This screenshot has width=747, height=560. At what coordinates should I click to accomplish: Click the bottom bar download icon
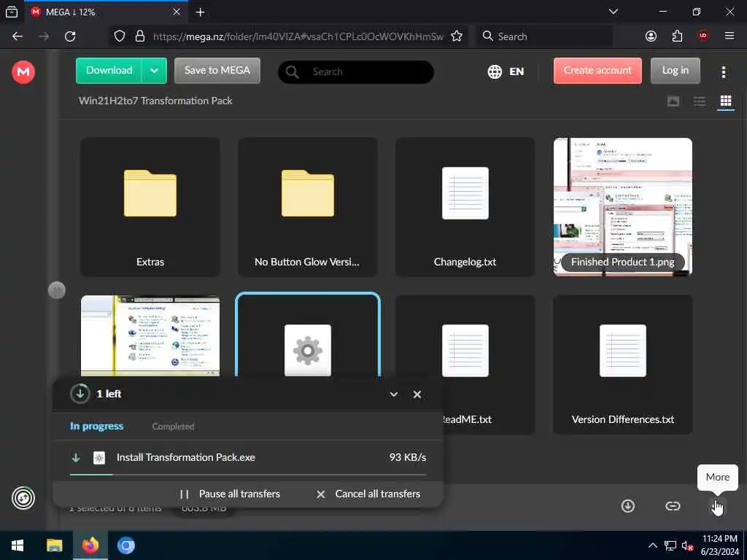(x=628, y=506)
